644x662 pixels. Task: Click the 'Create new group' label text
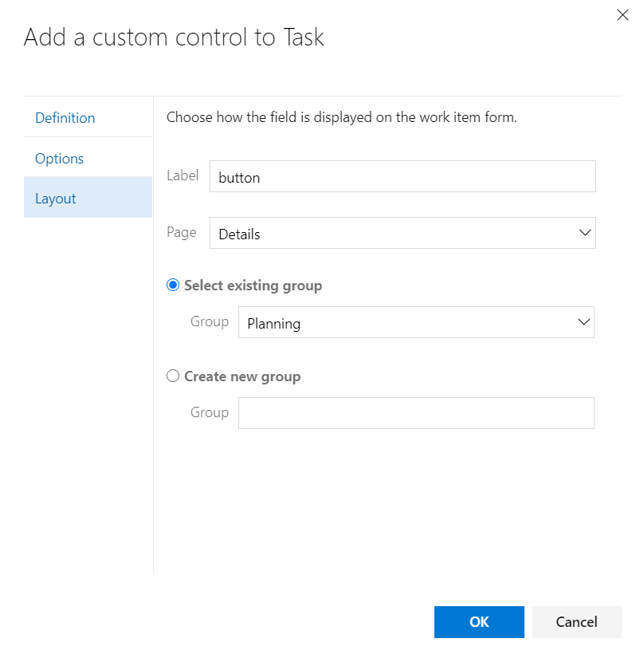[x=242, y=376]
